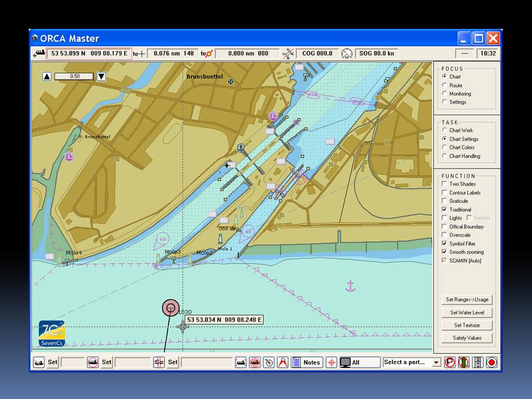Viewport: 532px width, 399px height.
Task: Click the cursor coordinates tooltip 53 53.034 N
Action: pos(224,320)
